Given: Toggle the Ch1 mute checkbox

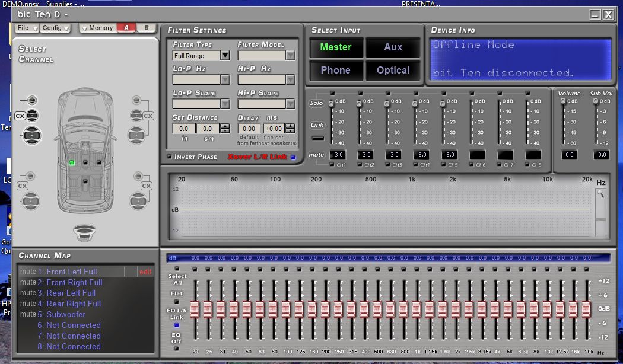Looking at the screenshot, I should pos(333,165).
